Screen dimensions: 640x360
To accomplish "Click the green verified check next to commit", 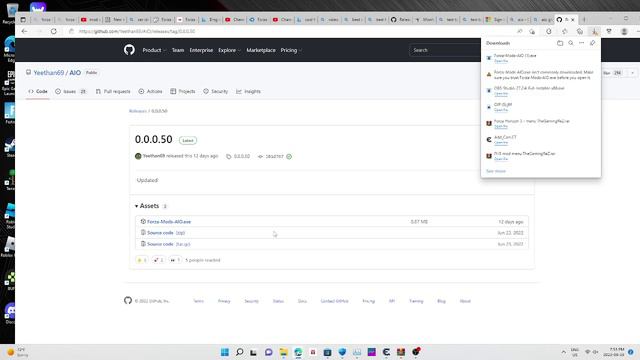I will [289, 156].
